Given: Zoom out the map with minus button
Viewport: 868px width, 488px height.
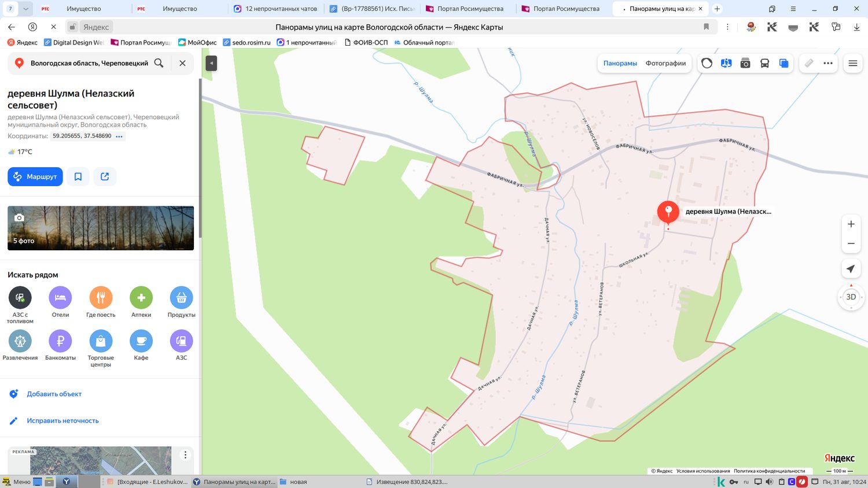Looking at the screenshot, I should pyautogui.click(x=851, y=243).
